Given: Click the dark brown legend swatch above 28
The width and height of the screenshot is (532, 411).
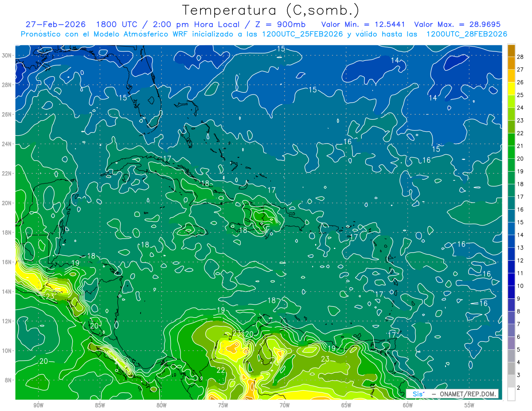Looking at the screenshot, I should click(511, 51).
